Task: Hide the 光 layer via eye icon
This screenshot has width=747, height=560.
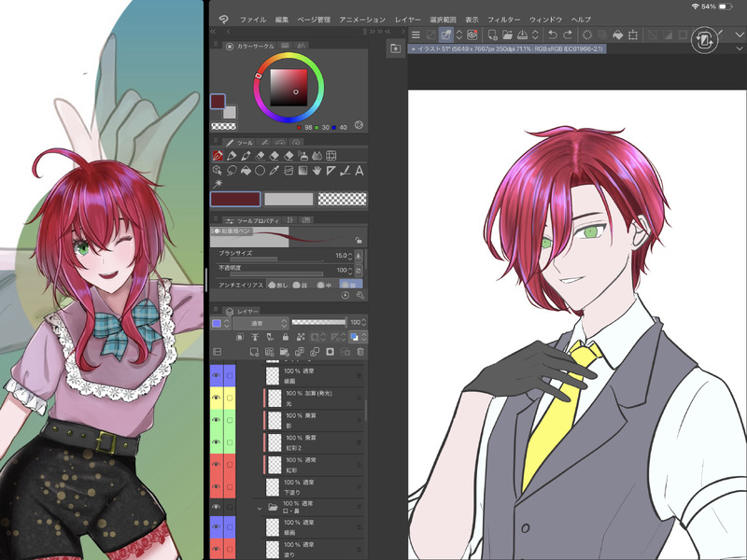Action: click(x=217, y=398)
